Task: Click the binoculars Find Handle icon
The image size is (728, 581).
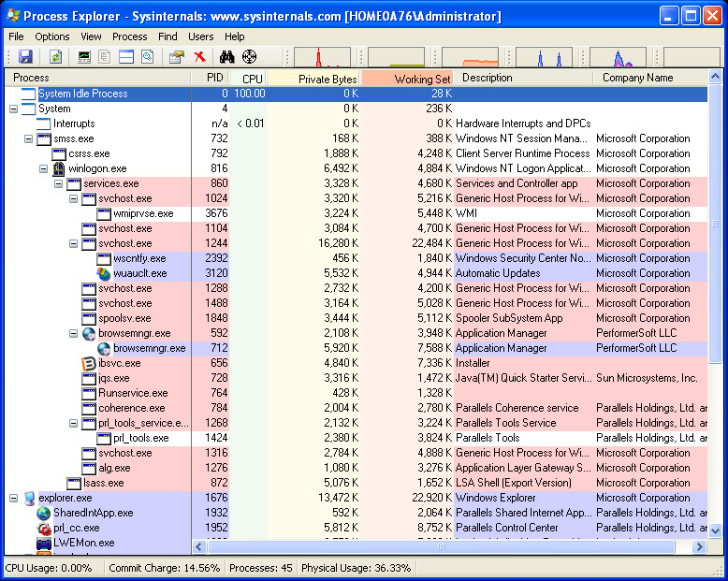Action: pos(227,57)
